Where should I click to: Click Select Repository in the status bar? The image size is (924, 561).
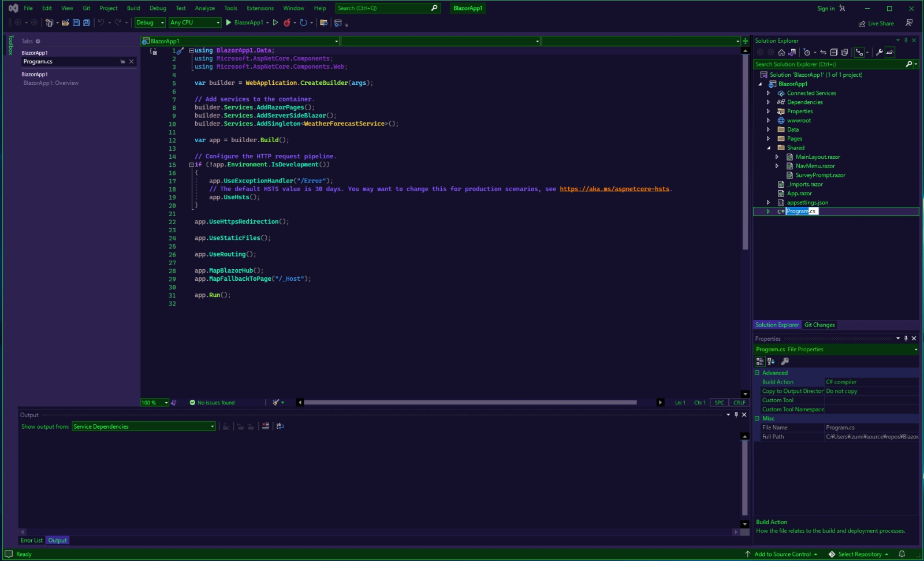[x=859, y=554]
